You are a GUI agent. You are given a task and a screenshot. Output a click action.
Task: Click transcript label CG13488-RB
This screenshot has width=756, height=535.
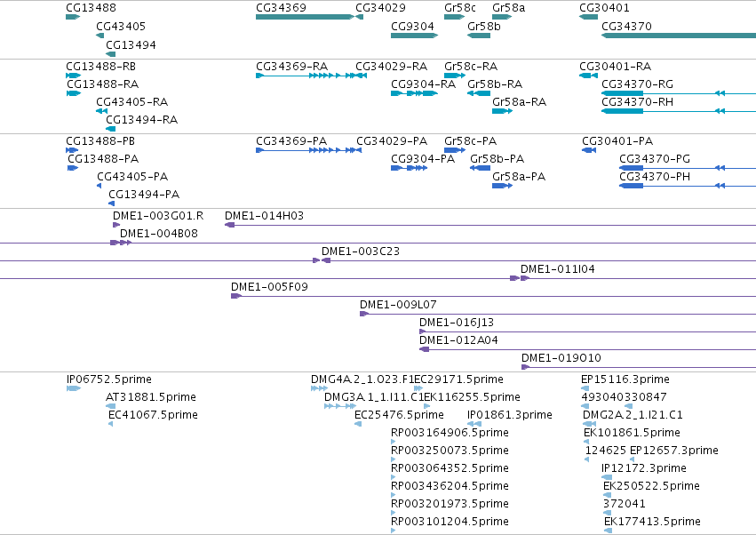tap(100, 66)
